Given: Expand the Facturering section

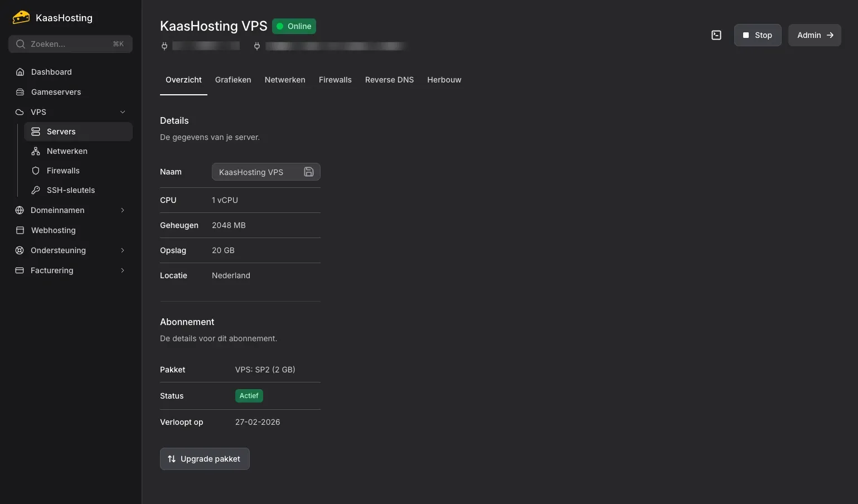Looking at the screenshot, I should point(123,270).
